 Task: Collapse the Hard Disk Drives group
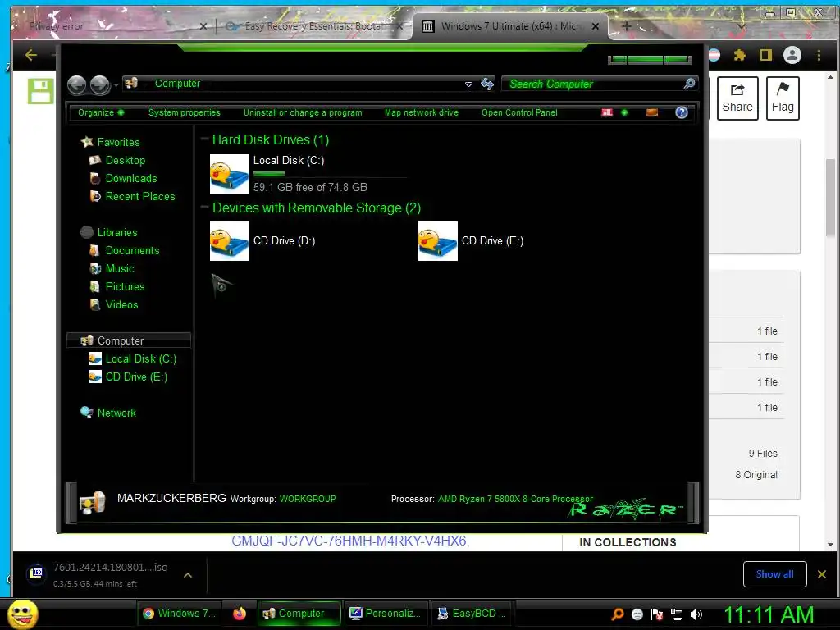pos(204,139)
